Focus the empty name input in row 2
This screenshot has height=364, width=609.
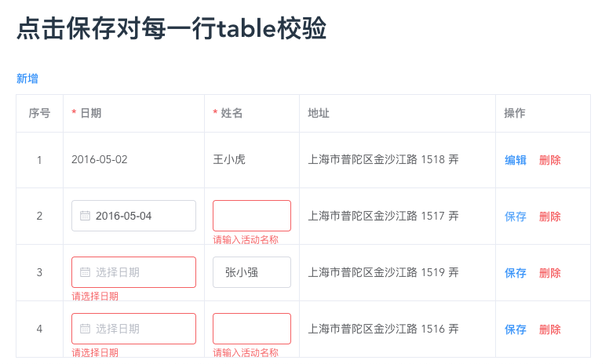[252, 216]
